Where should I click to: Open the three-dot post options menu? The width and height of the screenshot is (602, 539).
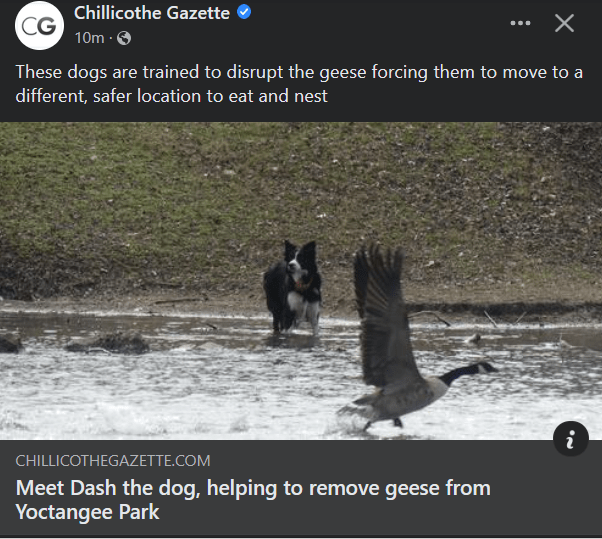click(520, 23)
